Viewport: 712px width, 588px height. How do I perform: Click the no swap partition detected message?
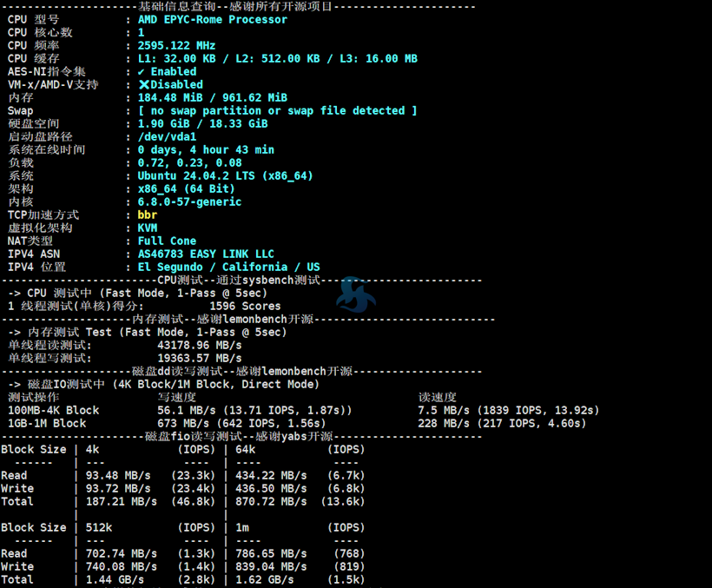point(277,111)
